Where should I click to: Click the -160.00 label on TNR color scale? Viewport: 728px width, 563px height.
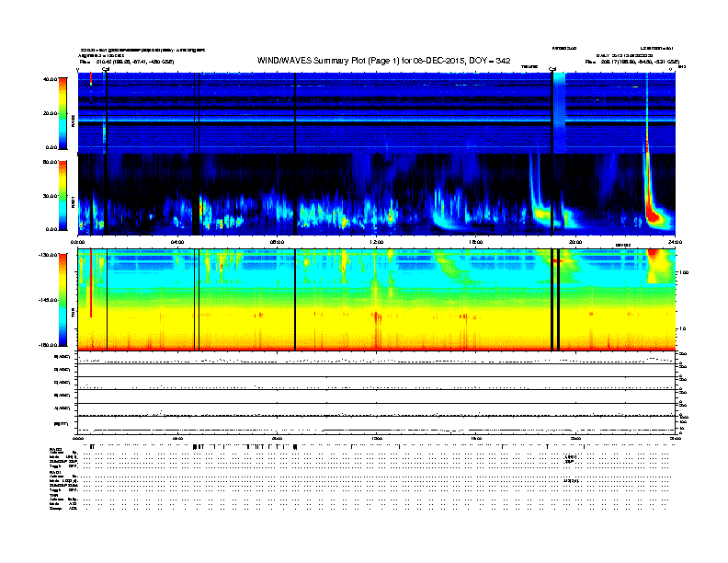tap(48, 345)
